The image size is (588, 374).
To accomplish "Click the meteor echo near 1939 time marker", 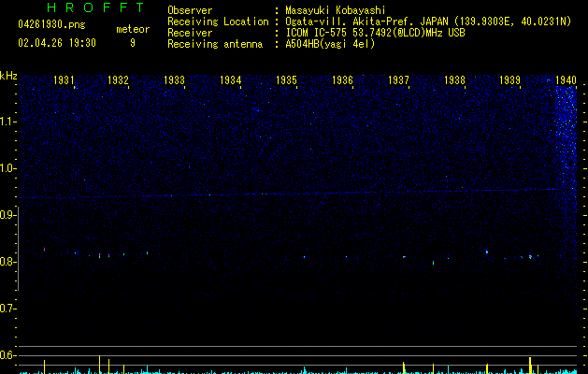I will (530, 256).
